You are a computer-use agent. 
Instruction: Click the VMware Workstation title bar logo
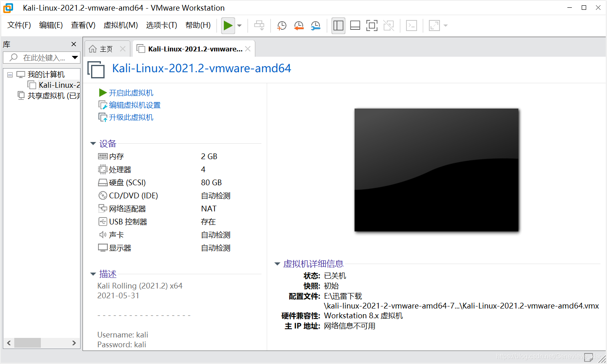coord(8,8)
